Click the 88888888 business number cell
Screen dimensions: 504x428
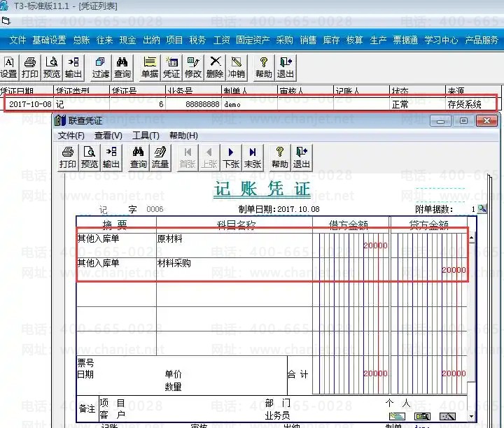[193, 104]
